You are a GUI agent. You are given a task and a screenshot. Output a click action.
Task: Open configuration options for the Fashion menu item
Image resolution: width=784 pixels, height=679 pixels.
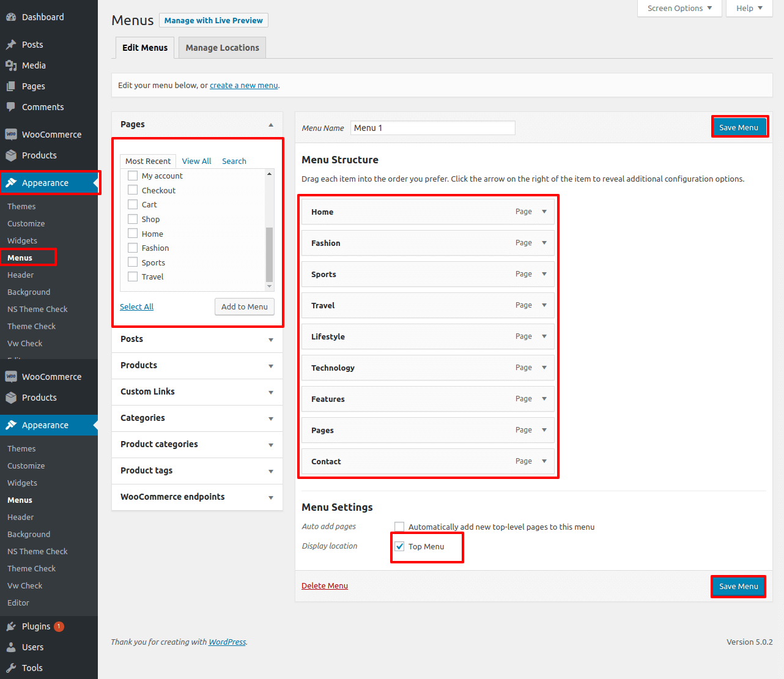[545, 243]
